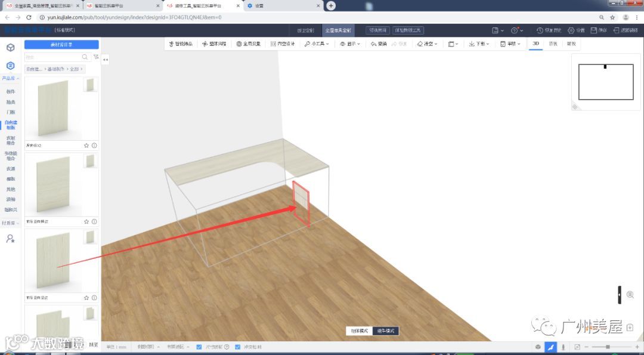Click the first outlined button in dark header

[377, 30]
